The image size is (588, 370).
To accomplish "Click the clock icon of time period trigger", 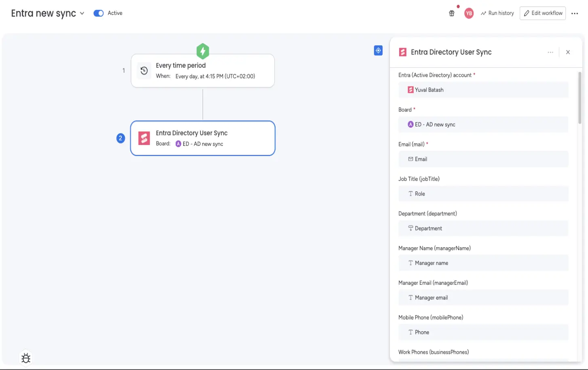I will click(x=144, y=71).
